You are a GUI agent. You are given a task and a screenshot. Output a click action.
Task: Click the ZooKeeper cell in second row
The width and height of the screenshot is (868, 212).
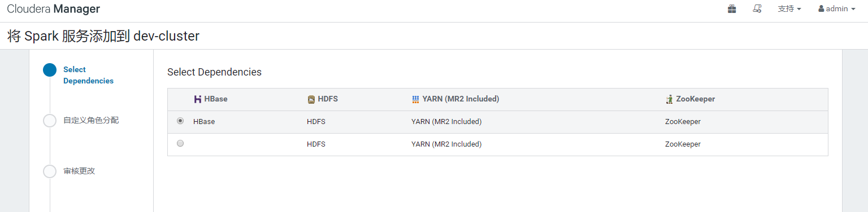(683, 144)
